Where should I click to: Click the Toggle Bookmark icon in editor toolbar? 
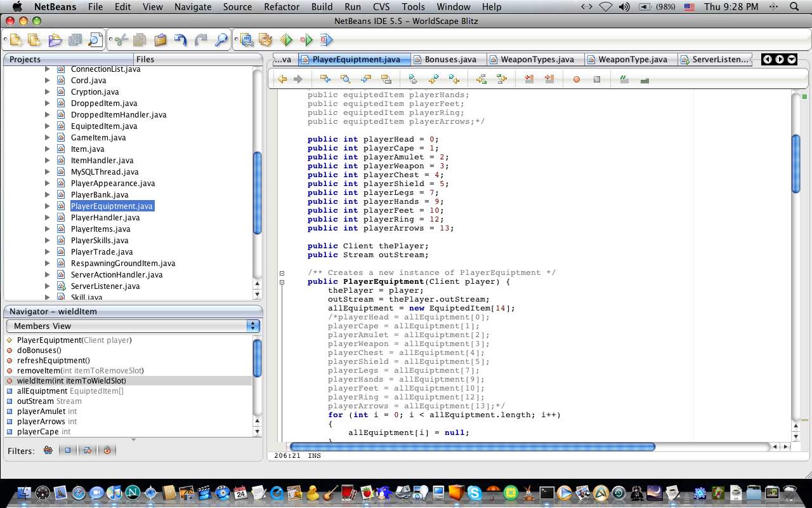tap(413, 79)
